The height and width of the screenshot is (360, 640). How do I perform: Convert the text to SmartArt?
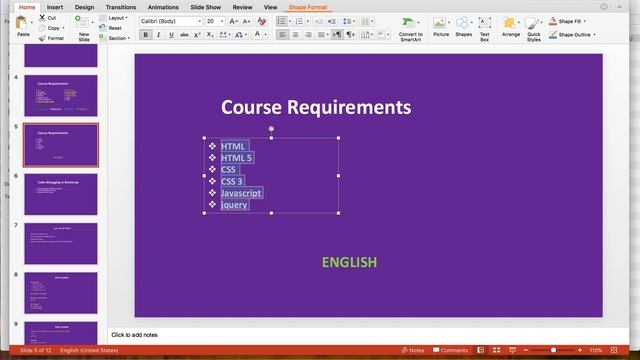pyautogui.click(x=410, y=29)
